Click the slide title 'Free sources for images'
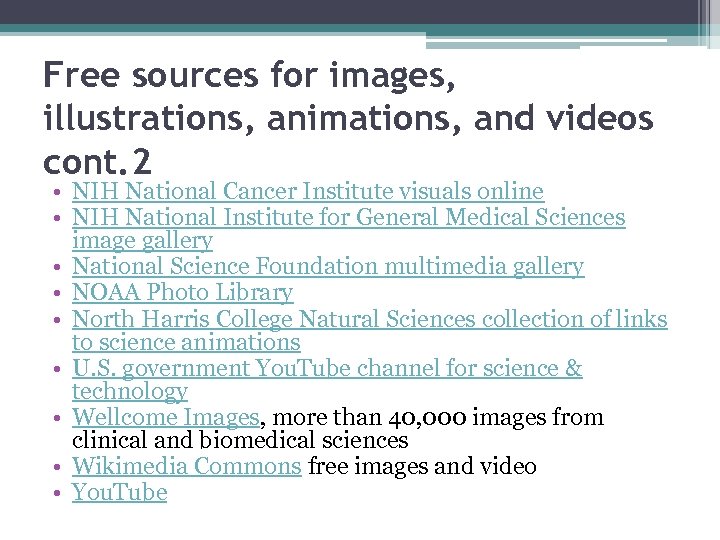The height and width of the screenshot is (540, 720). pyautogui.click(x=348, y=118)
